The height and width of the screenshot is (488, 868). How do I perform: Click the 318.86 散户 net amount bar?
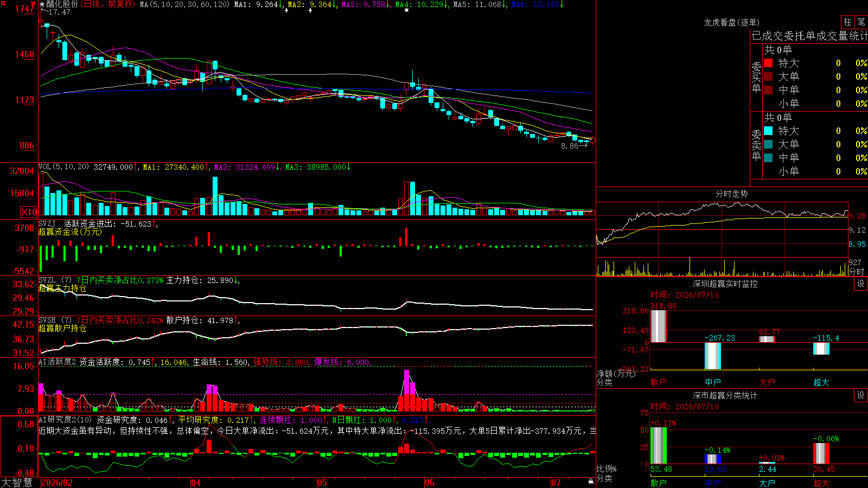(659, 326)
